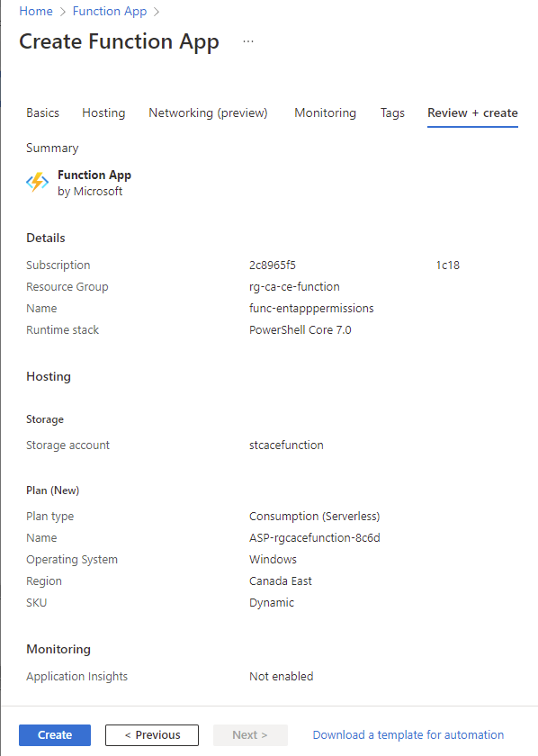The image size is (538, 756).
Task: Click the Operating System label
Action: (72, 559)
